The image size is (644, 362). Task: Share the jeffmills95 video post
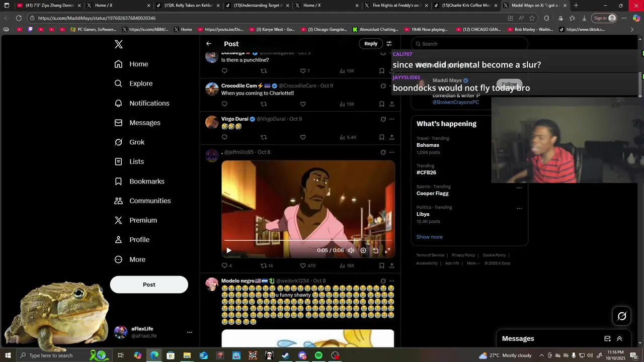click(391, 265)
